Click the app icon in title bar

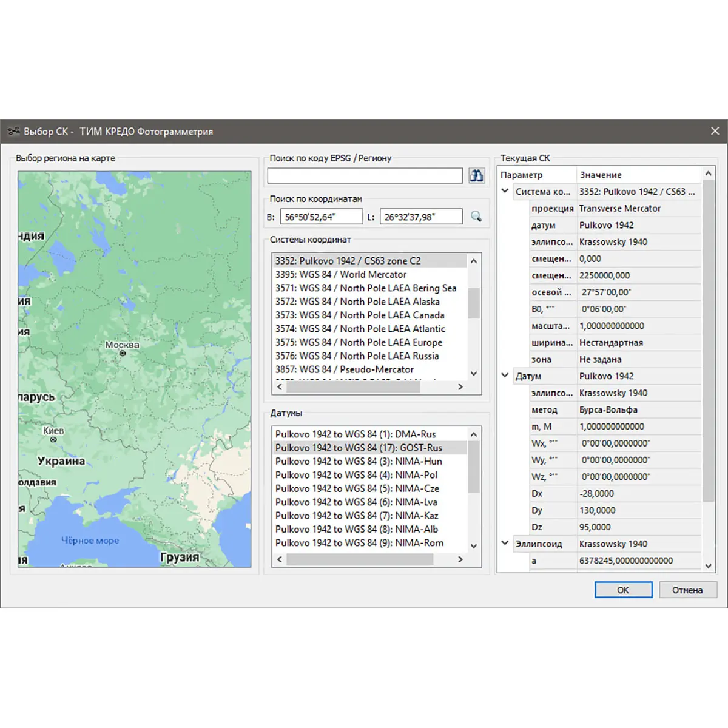13,131
